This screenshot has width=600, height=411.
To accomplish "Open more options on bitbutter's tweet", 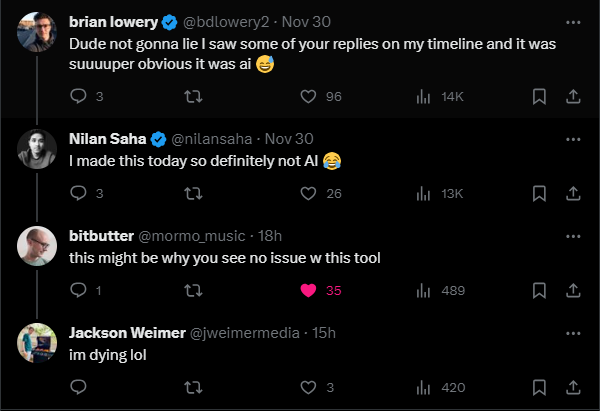I will (573, 235).
